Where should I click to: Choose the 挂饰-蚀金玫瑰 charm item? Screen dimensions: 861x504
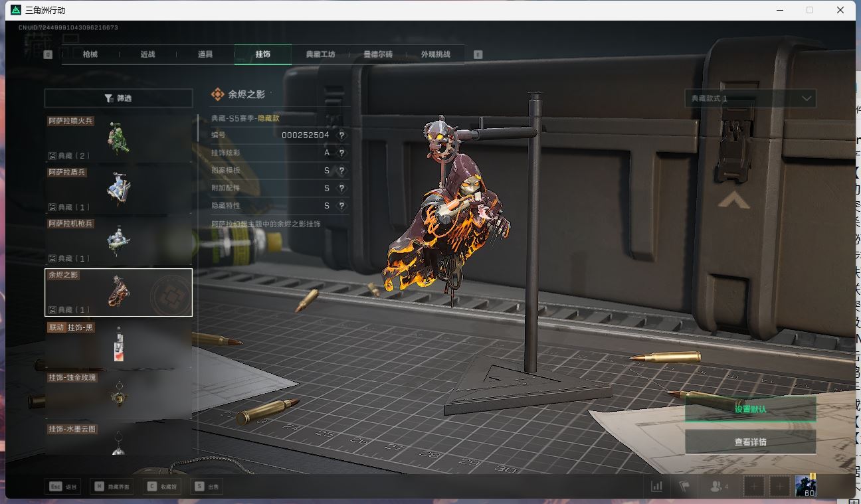coord(118,395)
